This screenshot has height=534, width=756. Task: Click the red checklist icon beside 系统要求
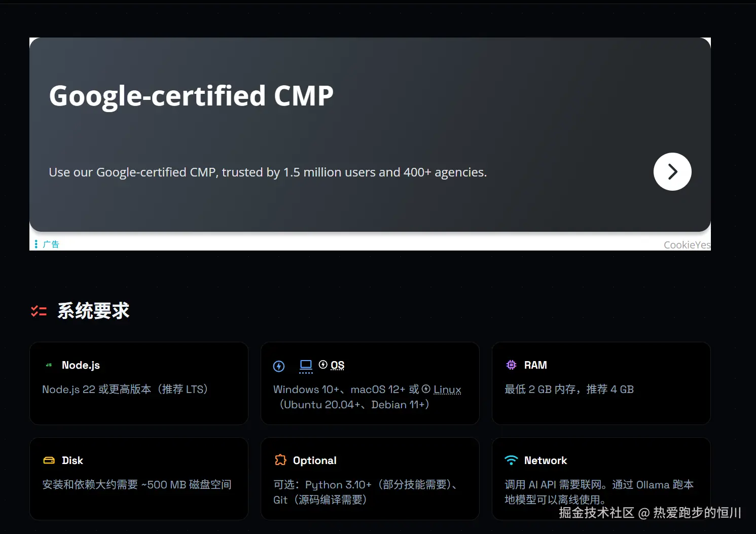(39, 311)
